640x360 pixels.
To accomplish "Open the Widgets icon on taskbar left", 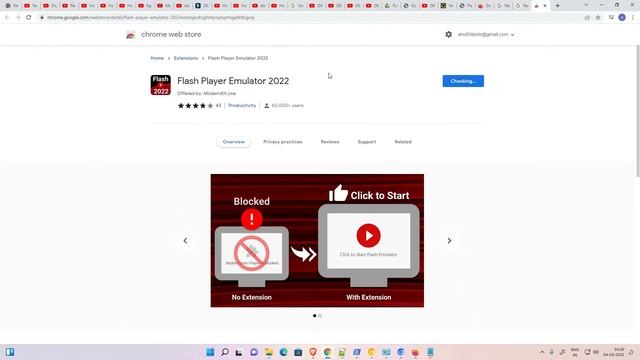I will point(10,352).
